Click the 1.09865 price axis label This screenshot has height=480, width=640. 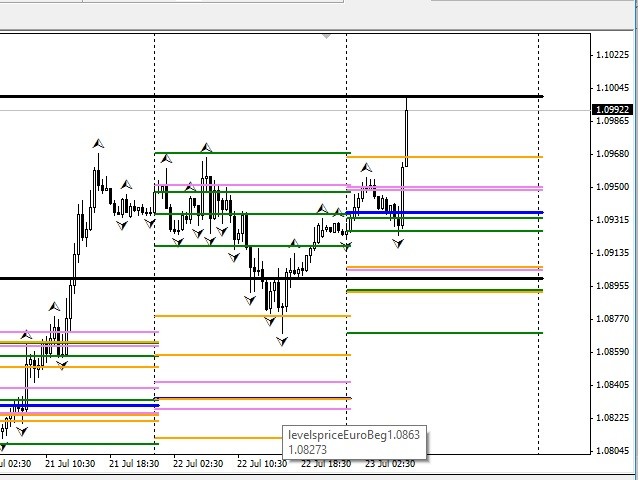click(612, 121)
